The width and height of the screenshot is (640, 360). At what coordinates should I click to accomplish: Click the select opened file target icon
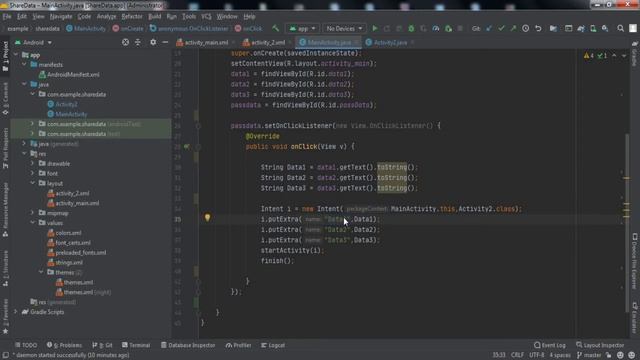[125, 42]
